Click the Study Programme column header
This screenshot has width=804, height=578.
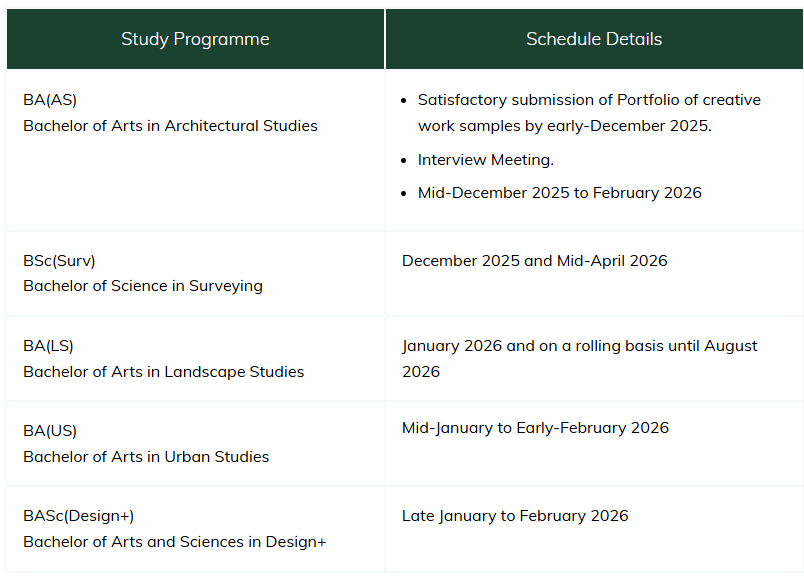(195, 39)
